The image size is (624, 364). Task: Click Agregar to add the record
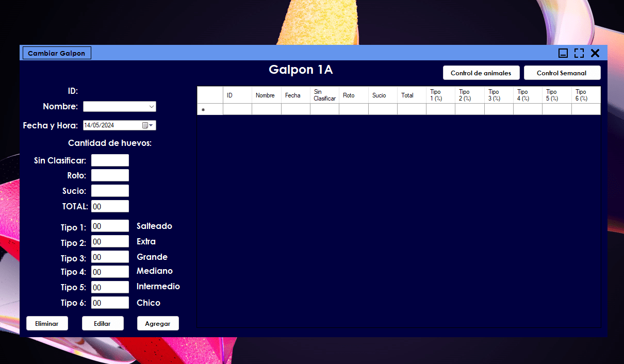pyautogui.click(x=157, y=323)
